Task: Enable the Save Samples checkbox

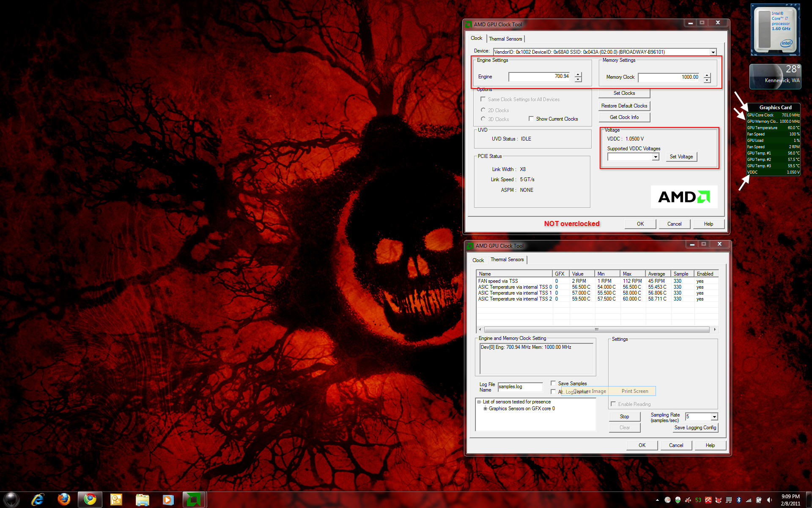Action: [553, 384]
